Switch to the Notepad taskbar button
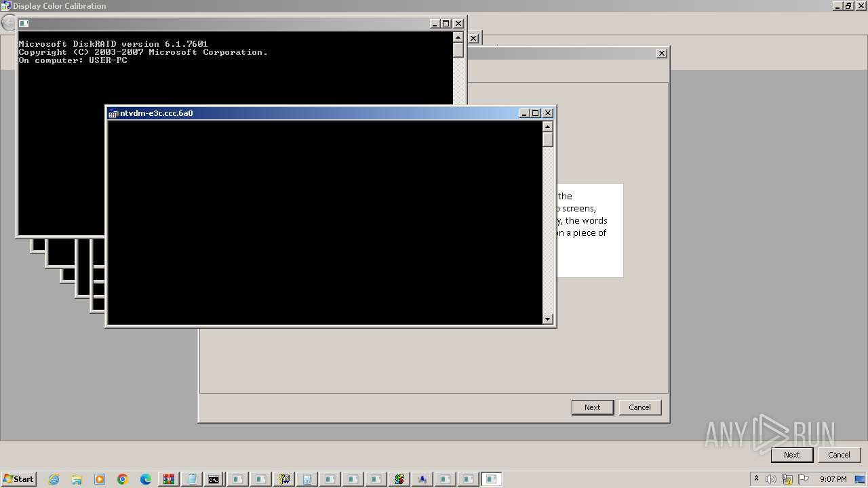 click(x=191, y=479)
